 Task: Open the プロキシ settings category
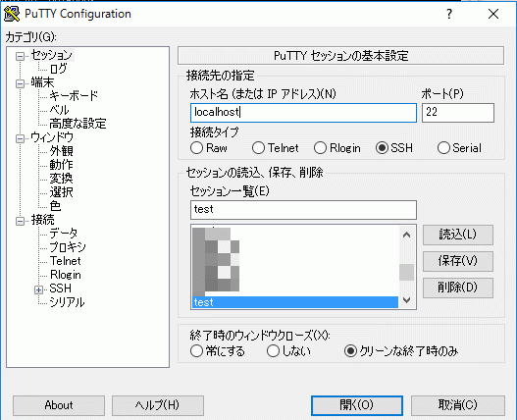click(68, 246)
